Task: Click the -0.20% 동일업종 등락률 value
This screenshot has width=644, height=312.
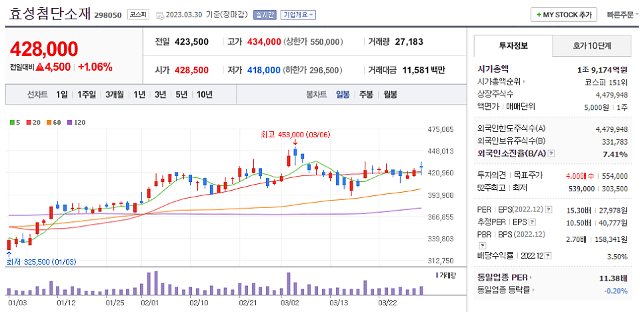Action: pyautogui.click(x=616, y=291)
